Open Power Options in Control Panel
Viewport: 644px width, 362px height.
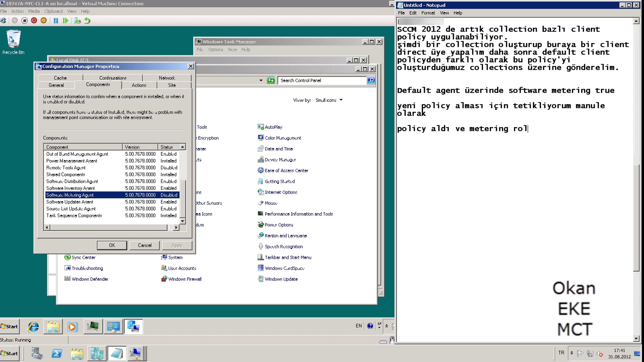pos(275,225)
